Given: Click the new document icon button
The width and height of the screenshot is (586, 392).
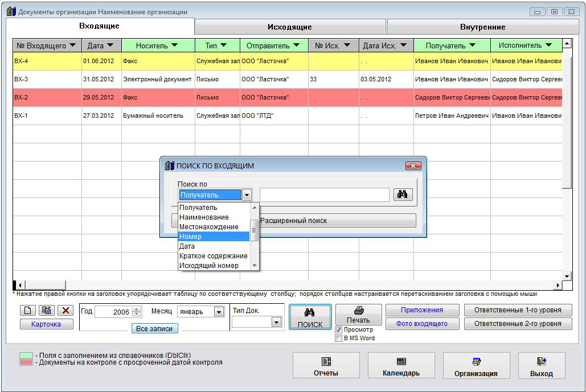Looking at the screenshot, I should pos(28,311).
